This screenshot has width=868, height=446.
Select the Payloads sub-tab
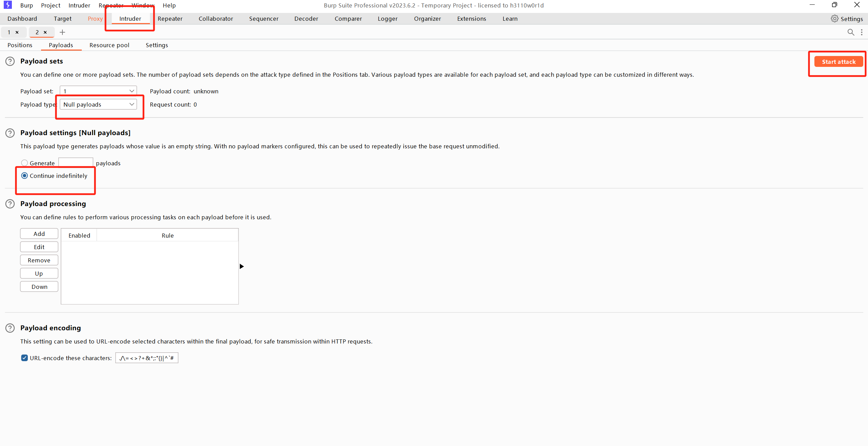(x=61, y=45)
